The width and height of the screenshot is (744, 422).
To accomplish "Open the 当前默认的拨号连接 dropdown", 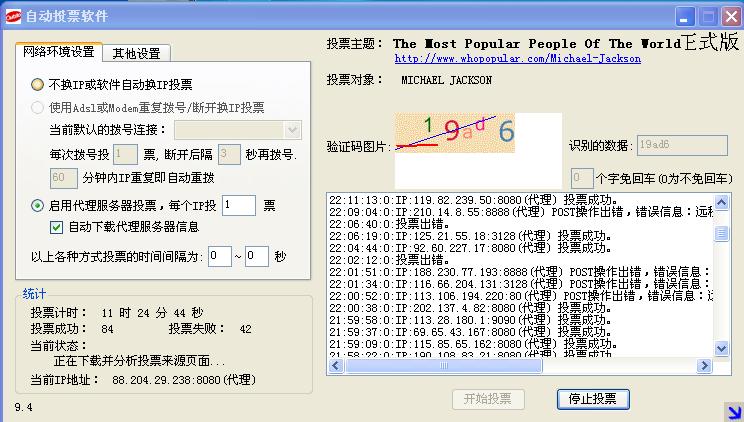I will coord(293,130).
